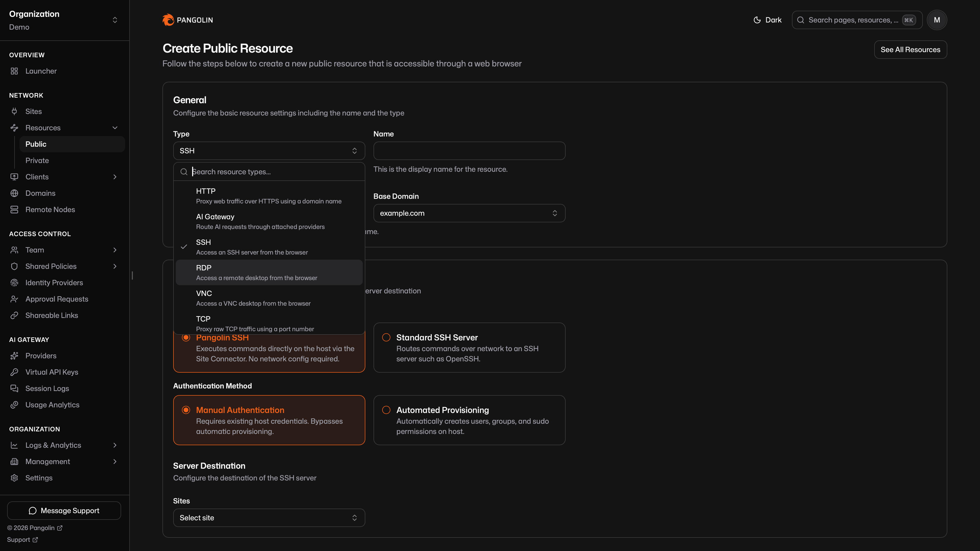Open the Organization Demo switcher

click(x=64, y=20)
